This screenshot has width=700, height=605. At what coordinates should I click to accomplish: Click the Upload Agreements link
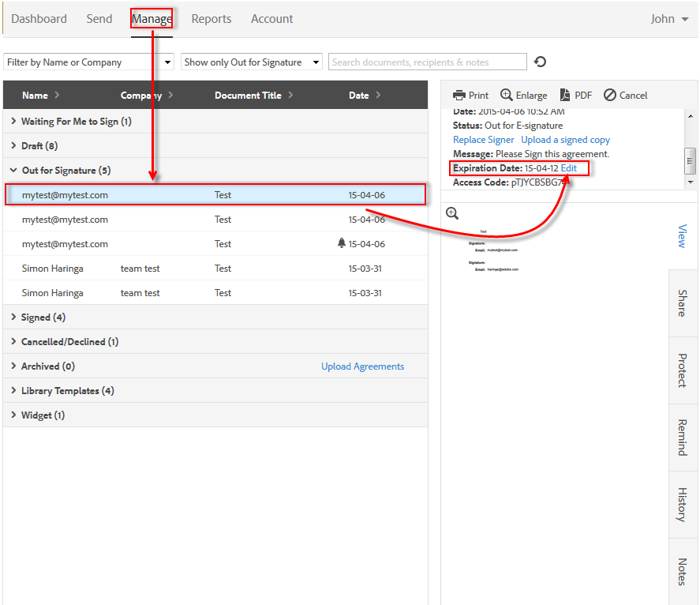click(362, 366)
